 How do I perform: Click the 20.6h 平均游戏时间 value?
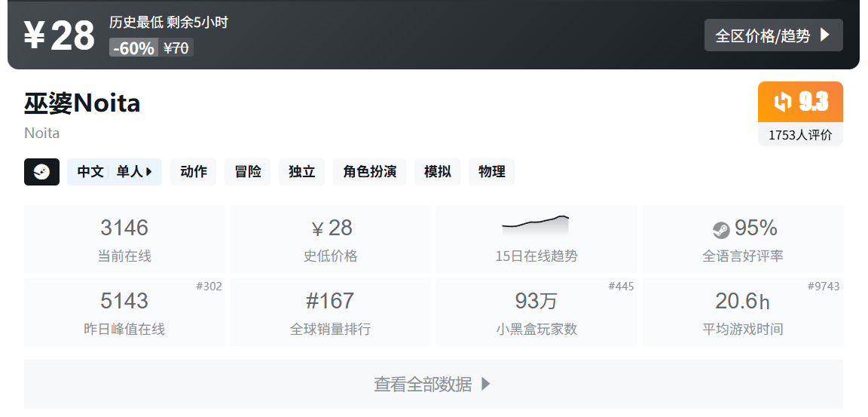coord(743,302)
